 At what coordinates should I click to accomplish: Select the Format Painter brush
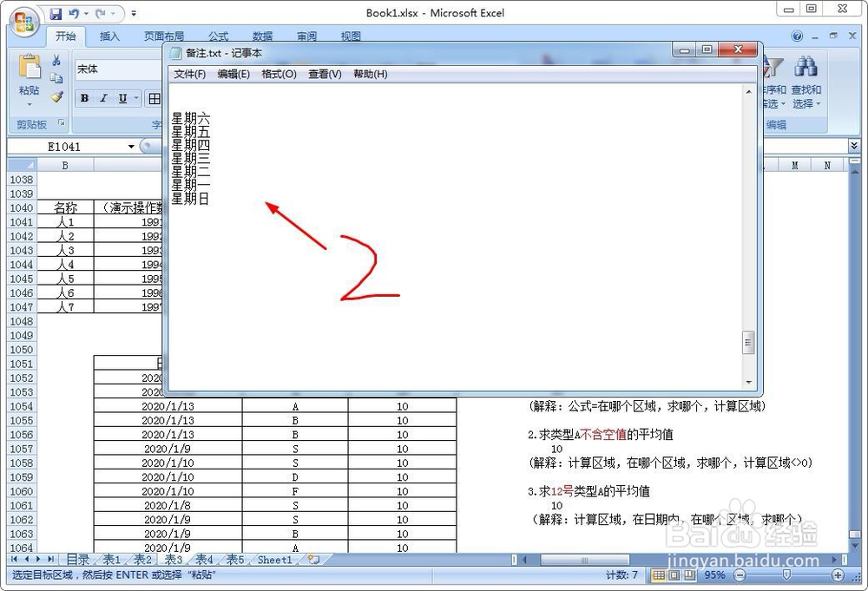pyautogui.click(x=56, y=96)
